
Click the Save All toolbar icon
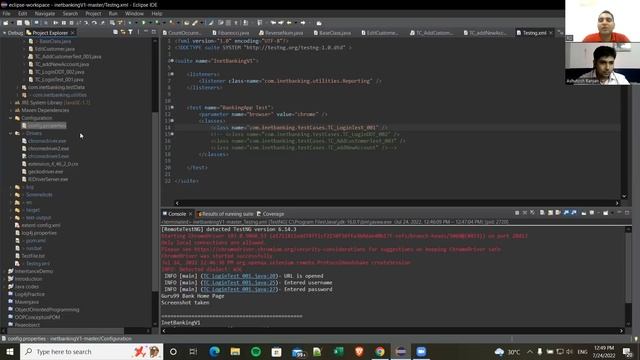27,23
